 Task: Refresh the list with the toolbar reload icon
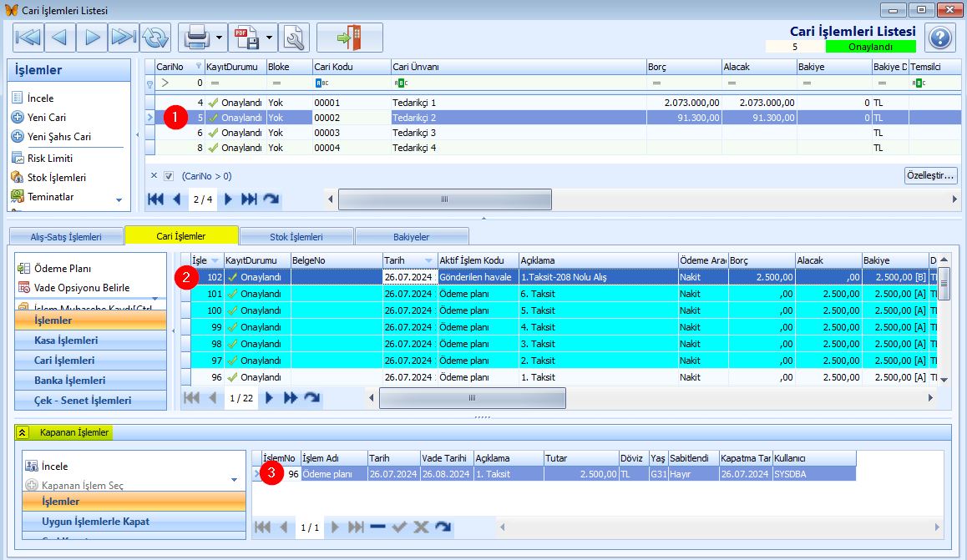(x=155, y=38)
